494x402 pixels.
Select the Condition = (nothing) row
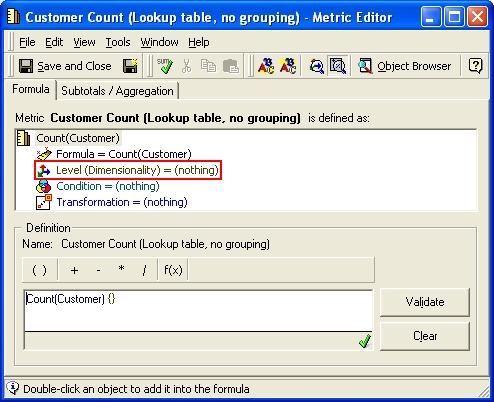(98, 186)
